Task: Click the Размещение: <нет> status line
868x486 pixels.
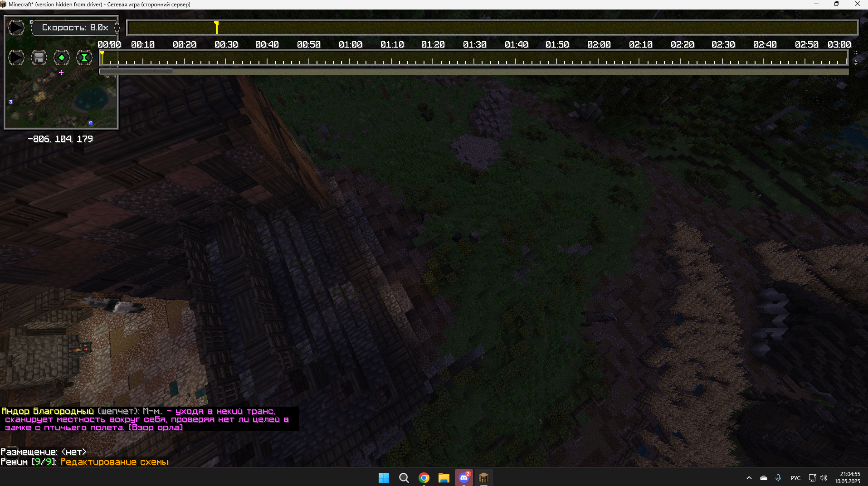Action: pos(44,452)
